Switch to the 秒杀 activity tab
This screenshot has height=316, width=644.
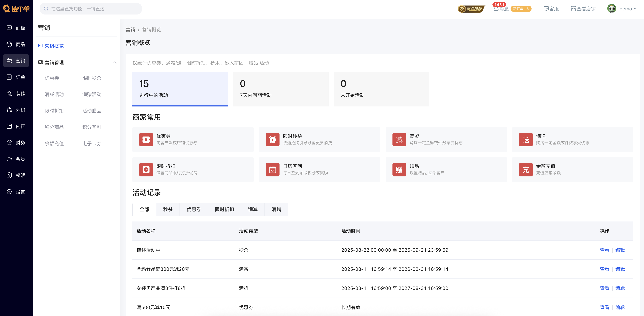click(168, 209)
